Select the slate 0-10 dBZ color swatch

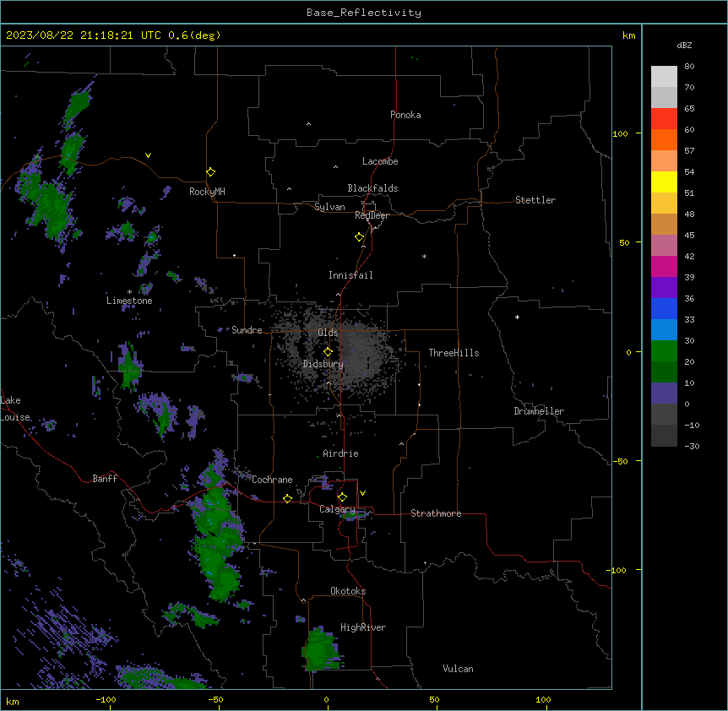pyautogui.click(x=664, y=393)
